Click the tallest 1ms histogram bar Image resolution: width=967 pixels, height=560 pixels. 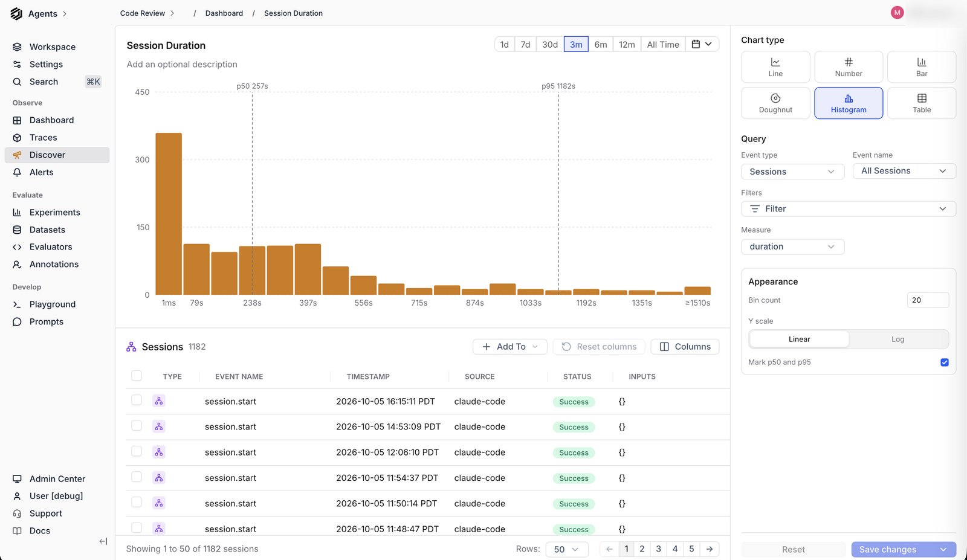(x=169, y=214)
